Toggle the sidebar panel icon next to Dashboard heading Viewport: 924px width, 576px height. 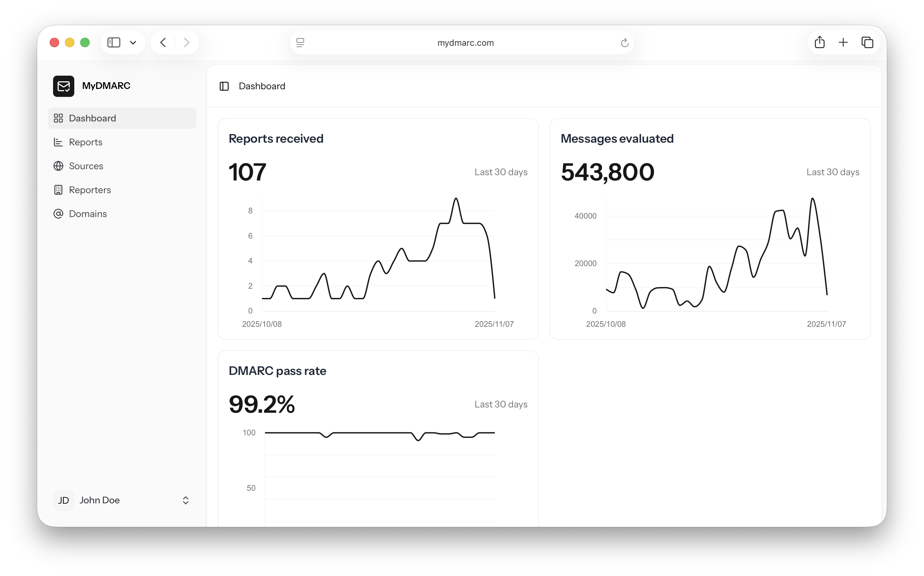[x=224, y=86]
